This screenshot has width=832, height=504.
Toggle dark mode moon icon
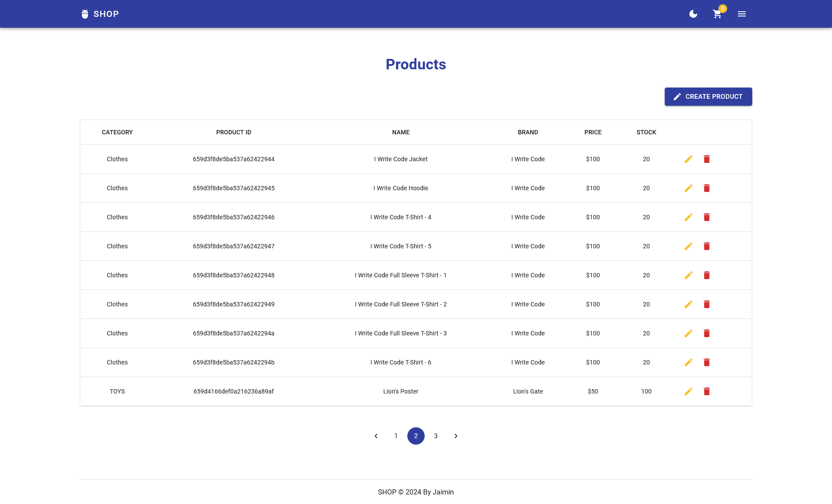click(693, 14)
